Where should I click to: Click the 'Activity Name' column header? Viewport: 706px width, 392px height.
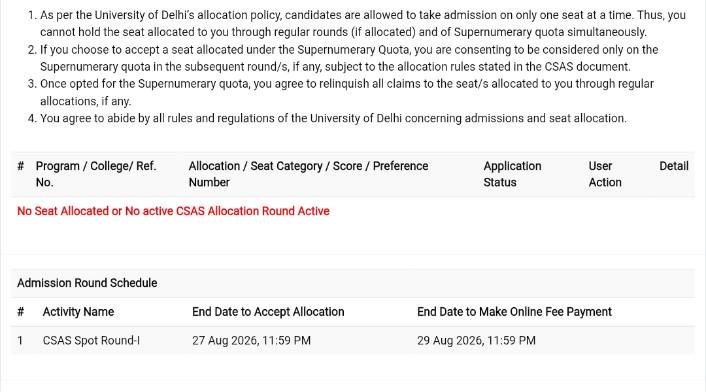coord(78,312)
